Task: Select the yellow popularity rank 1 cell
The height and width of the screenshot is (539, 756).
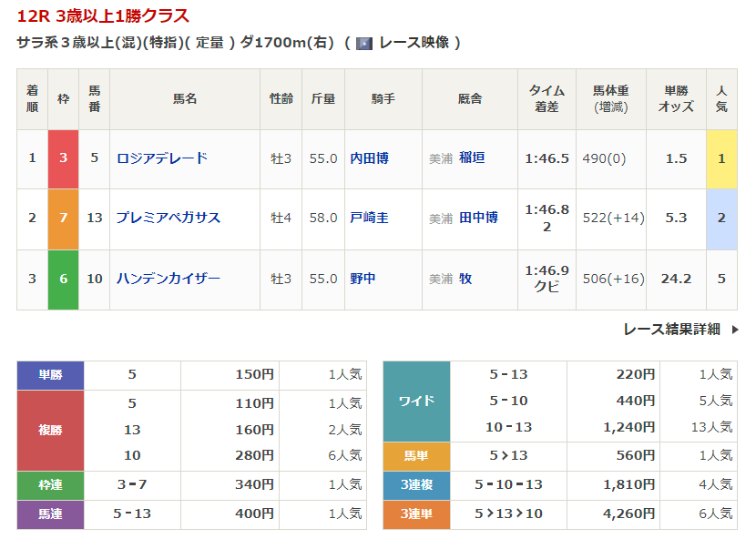Action: point(721,158)
